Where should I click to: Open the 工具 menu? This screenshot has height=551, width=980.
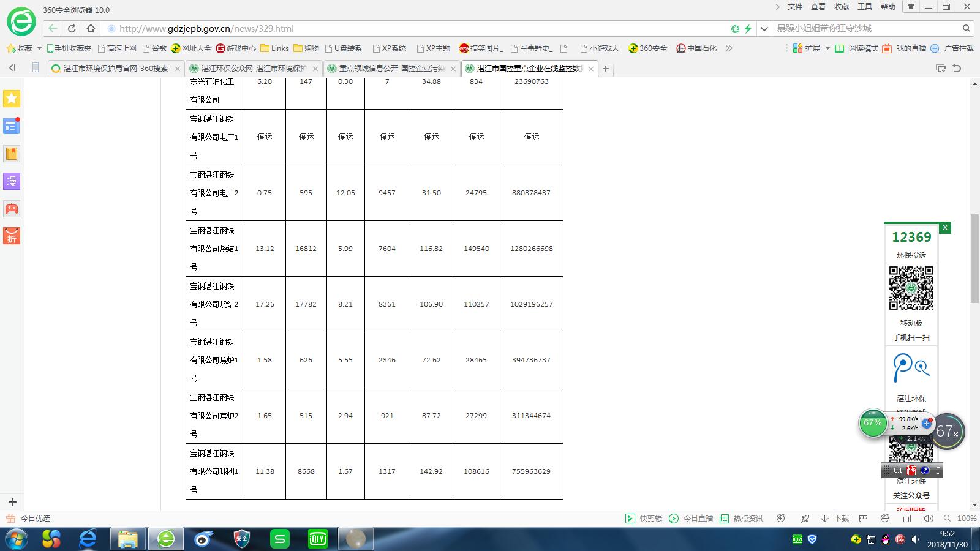tap(865, 7)
